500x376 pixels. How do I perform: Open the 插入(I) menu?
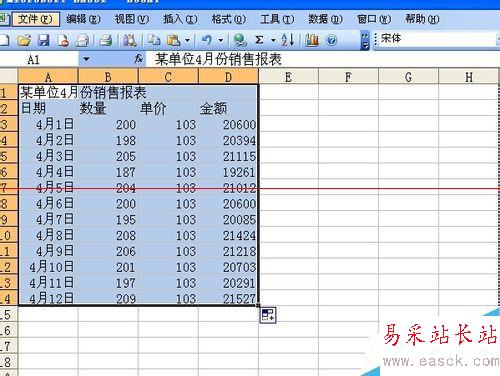click(x=180, y=19)
